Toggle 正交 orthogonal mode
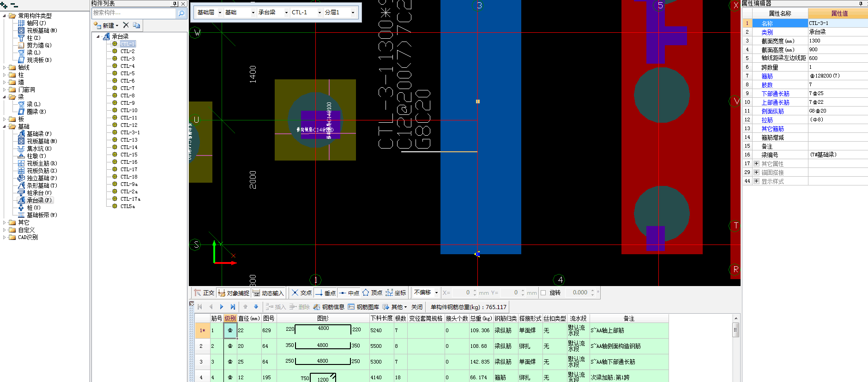Viewport: 868px width, 382px height. point(204,293)
